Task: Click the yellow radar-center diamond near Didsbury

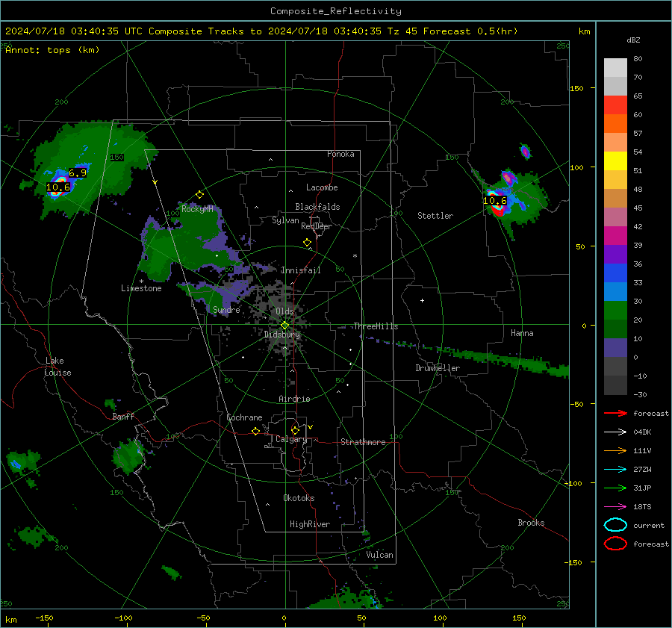Action: (284, 326)
